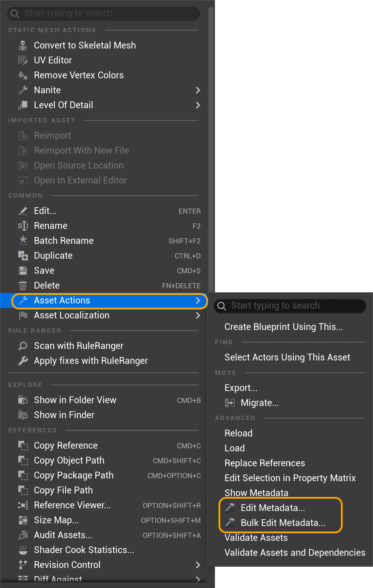Choose Show Metadata

[256, 493]
